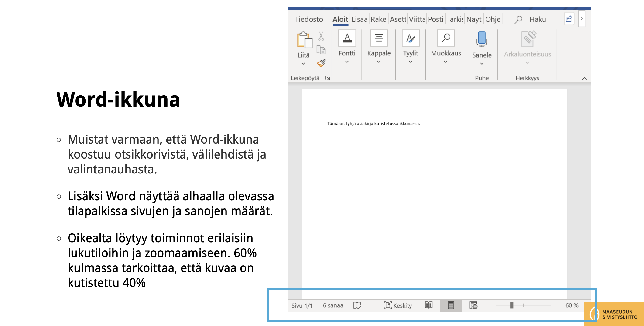Click the 60 % zoom level
The height and width of the screenshot is (326, 644).
click(572, 305)
